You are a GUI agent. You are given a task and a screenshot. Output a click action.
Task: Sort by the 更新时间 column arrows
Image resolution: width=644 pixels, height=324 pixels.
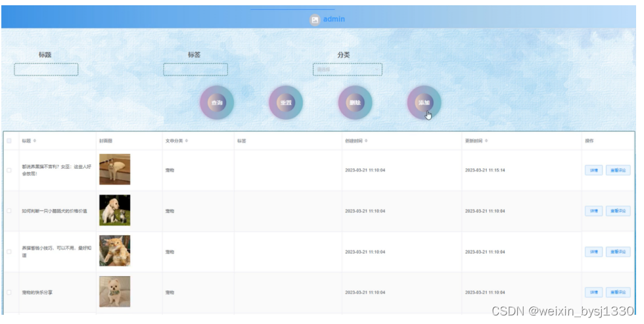[x=486, y=141]
